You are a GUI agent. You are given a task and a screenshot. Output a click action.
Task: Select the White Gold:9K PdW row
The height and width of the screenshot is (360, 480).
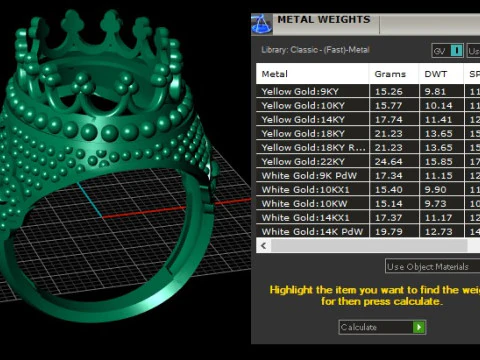tap(368, 175)
